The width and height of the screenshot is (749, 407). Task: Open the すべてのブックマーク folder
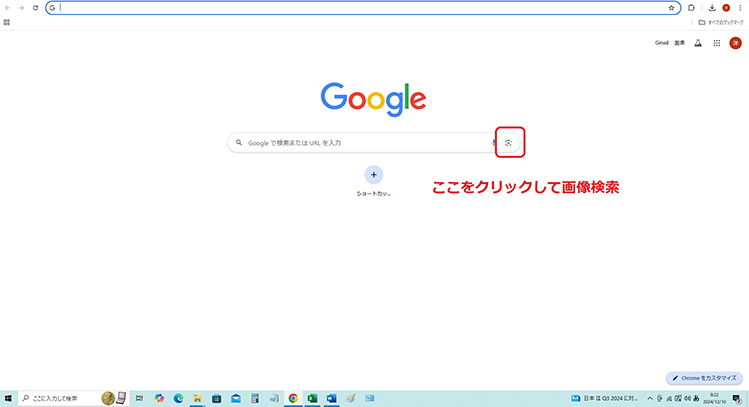[x=721, y=22]
